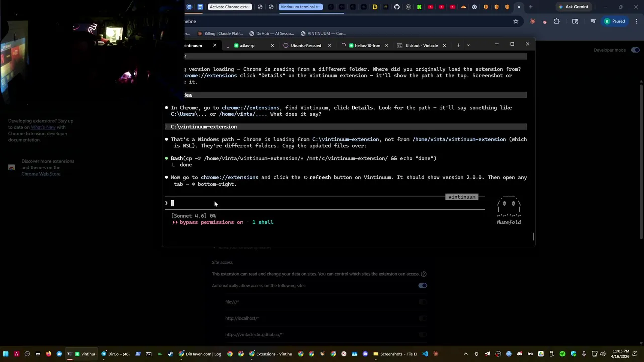644x362 pixels.
Task: Open Screenshots File Explorer taskbar item
Action: pos(395,354)
